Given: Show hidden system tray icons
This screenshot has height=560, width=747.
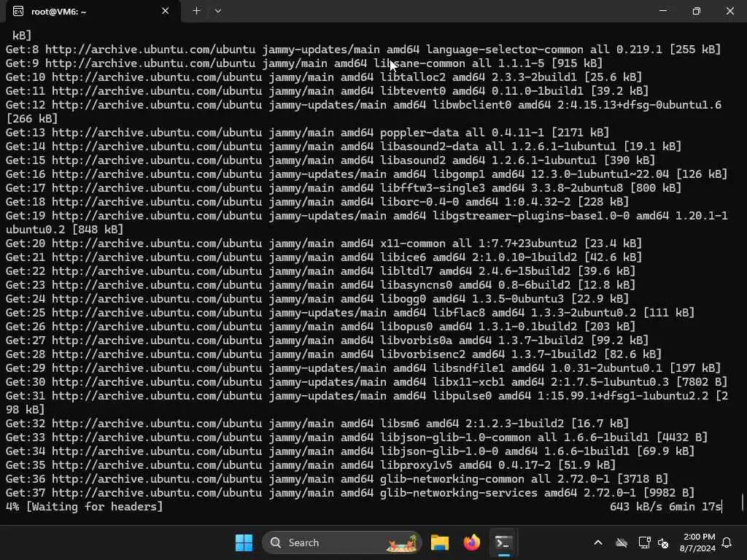Looking at the screenshot, I should click(598, 542).
